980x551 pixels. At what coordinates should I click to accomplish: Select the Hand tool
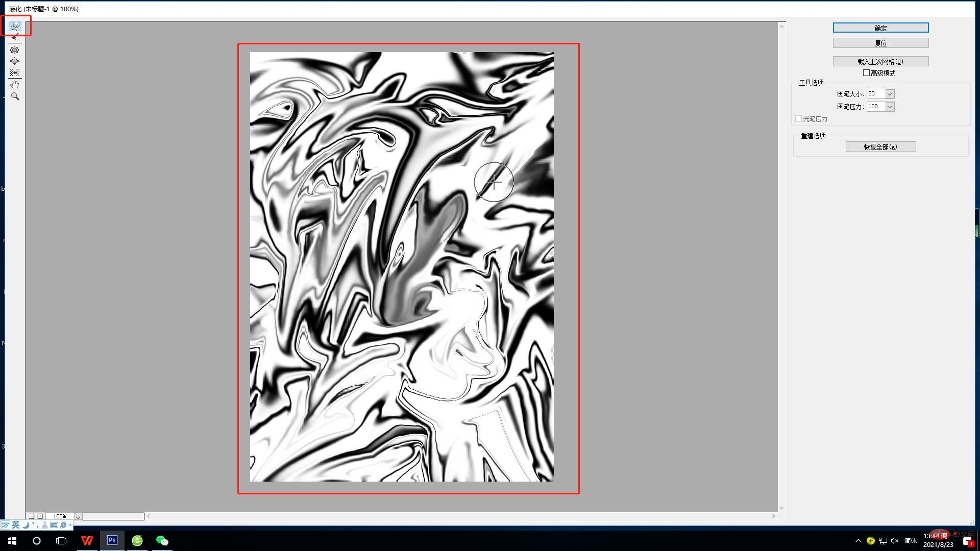pyautogui.click(x=15, y=85)
